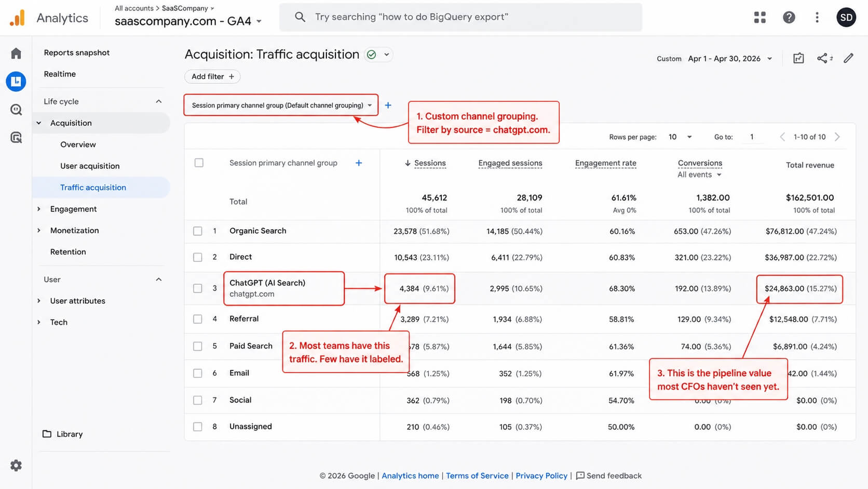Check the Referral row checkbox
868x489 pixels.
pyautogui.click(x=198, y=319)
